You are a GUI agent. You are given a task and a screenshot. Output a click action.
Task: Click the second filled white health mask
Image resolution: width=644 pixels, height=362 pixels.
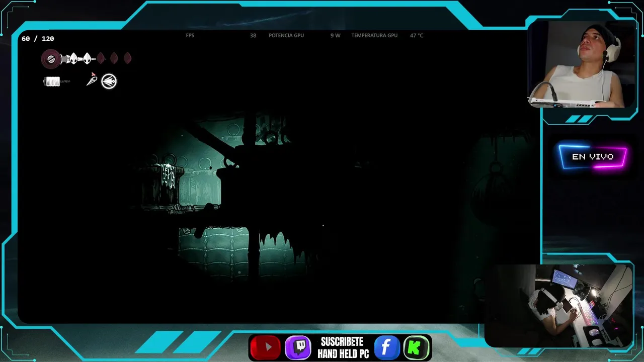[88, 59]
